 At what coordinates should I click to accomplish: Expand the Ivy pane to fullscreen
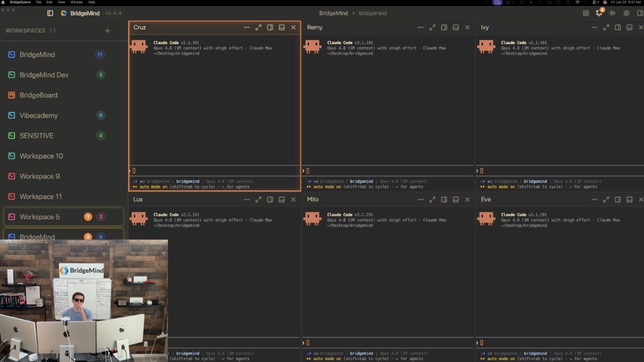click(606, 28)
